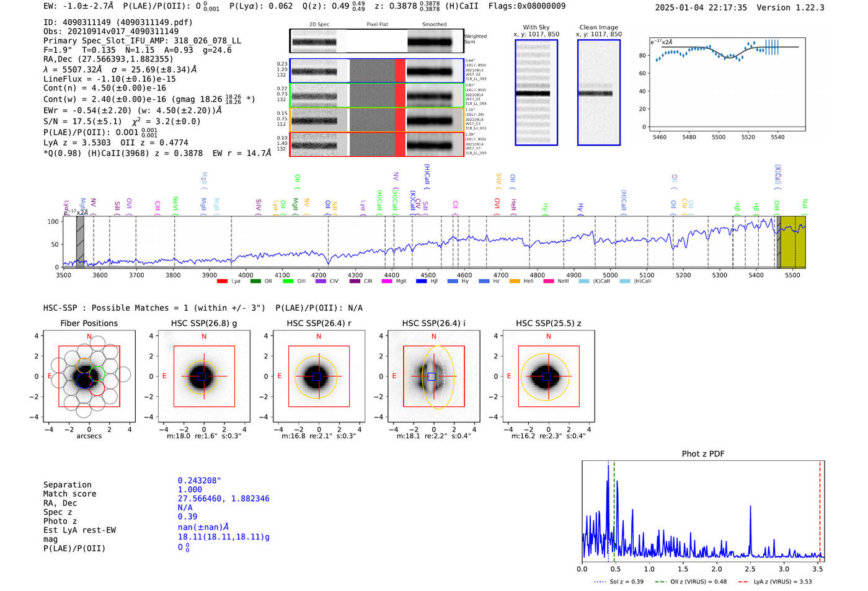Click the red Lyα legend swatch
This screenshot has width=868, height=591.
click(x=222, y=282)
